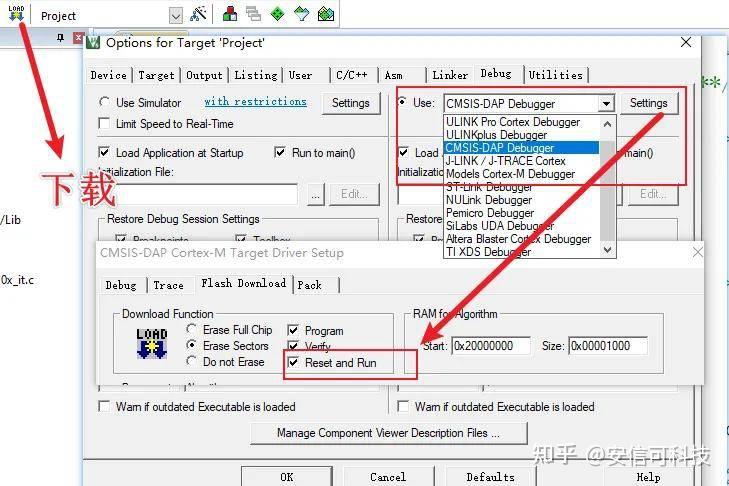Open the C/C++ tab
The image size is (729, 486).
point(352,75)
